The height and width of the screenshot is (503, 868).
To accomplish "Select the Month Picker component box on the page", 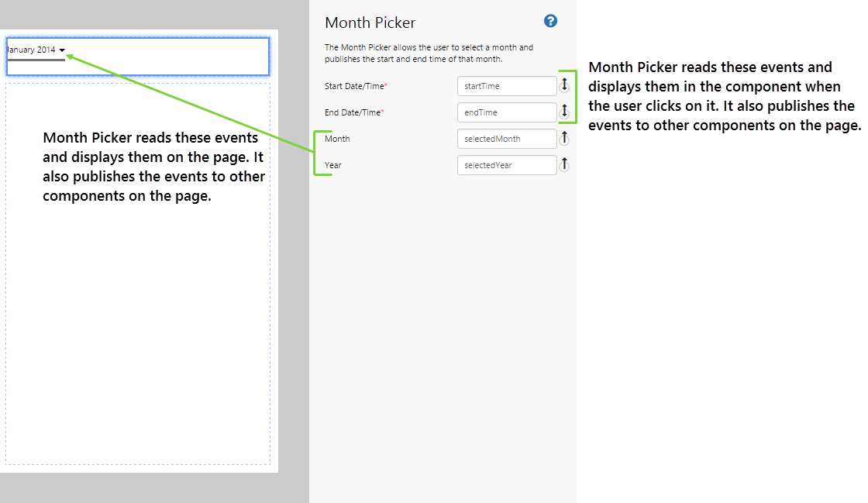I will coord(138,57).
